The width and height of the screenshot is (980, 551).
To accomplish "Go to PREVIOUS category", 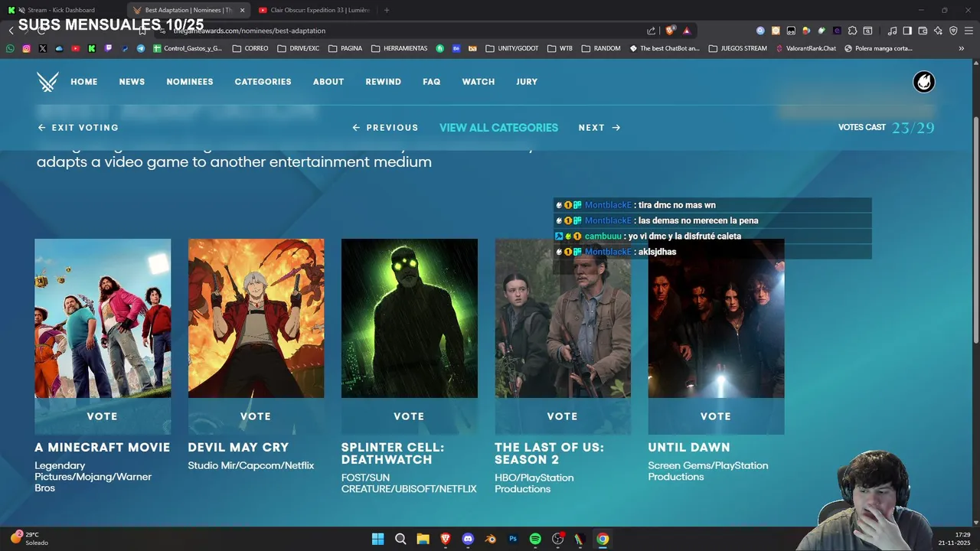I will coord(385,128).
